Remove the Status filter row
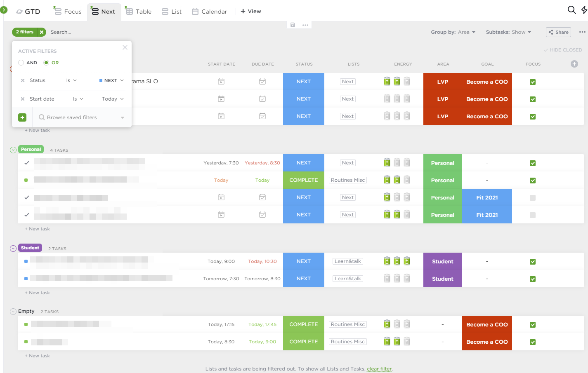The height and width of the screenshot is (373, 588). pyautogui.click(x=23, y=80)
